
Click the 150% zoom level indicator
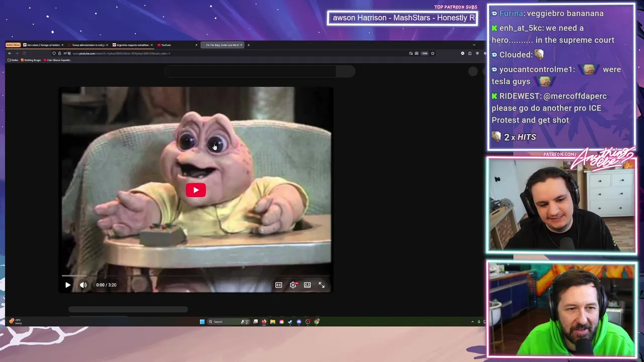coord(425,53)
